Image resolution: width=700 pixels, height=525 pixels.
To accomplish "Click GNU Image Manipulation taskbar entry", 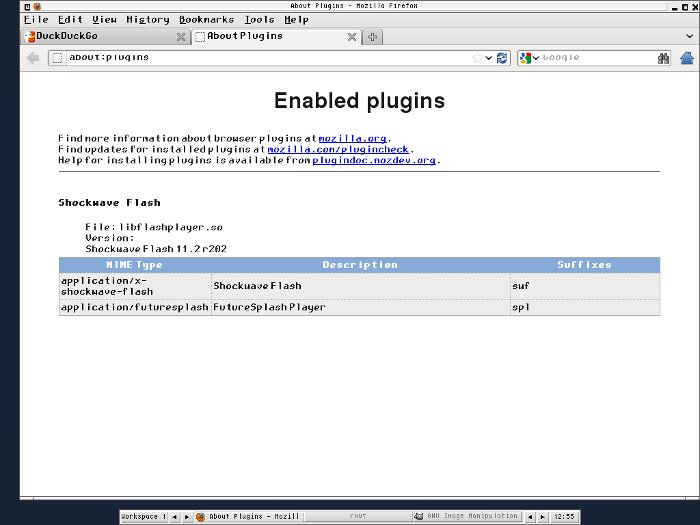I will 466,517.
